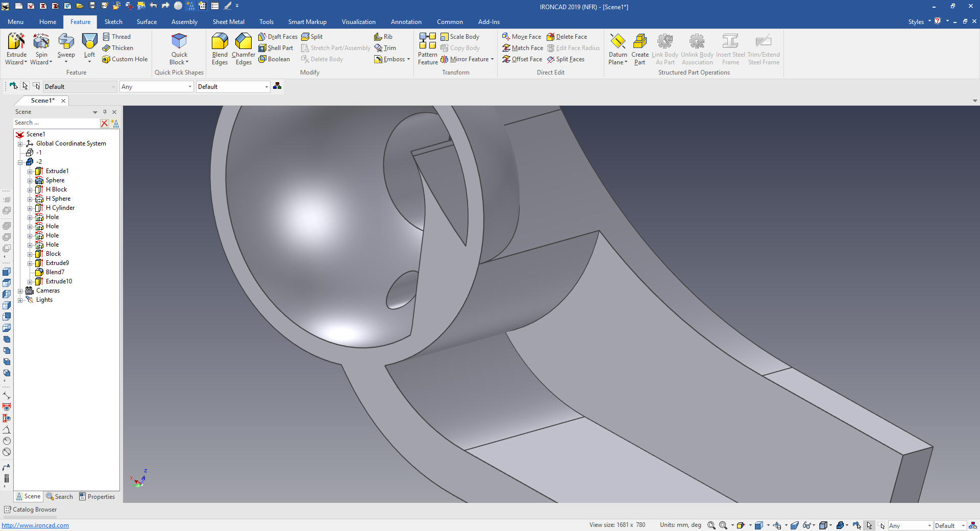Open the Mirror Feature dropdown arrow
The width and height of the screenshot is (980, 531).
point(492,59)
